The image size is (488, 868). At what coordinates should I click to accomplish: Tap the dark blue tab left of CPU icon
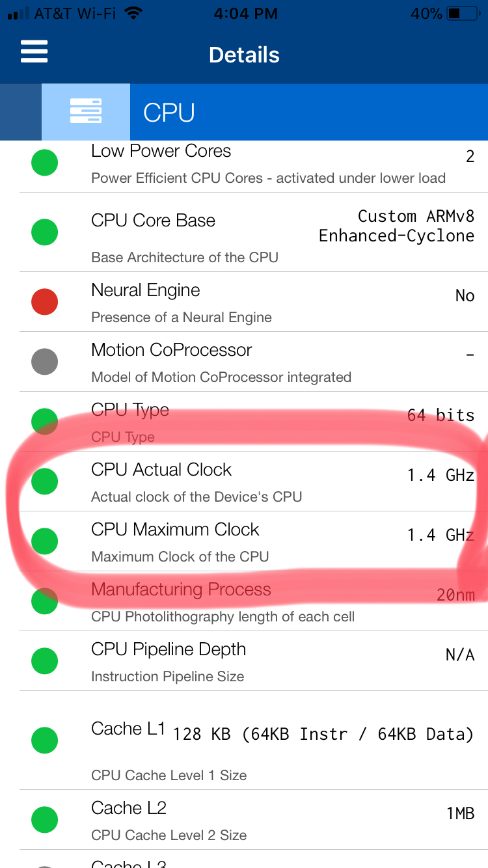21,112
